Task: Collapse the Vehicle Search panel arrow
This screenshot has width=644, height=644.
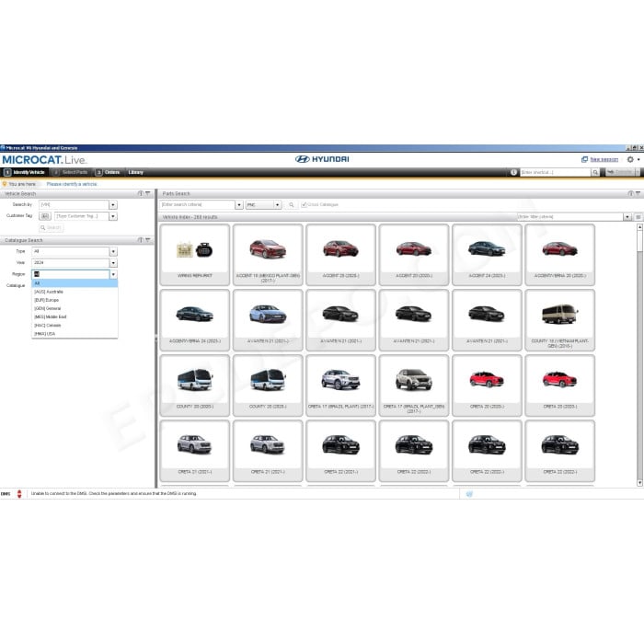Action: 148,193
